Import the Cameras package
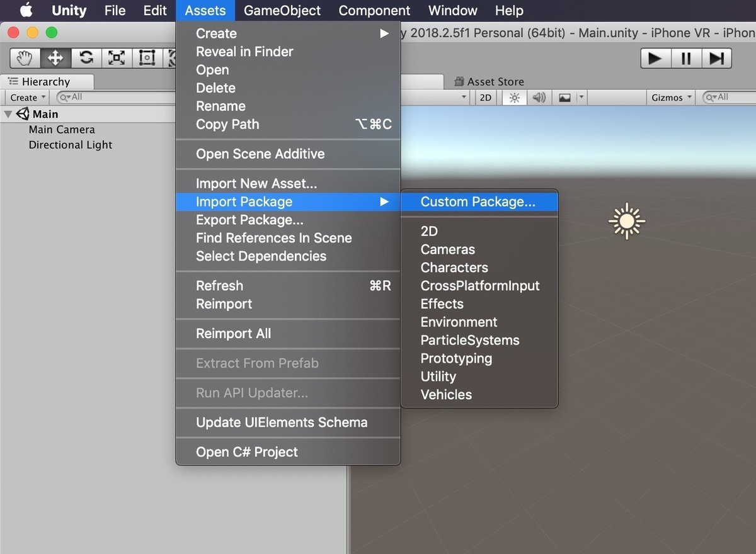The height and width of the screenshot is (554, 756). 479,250
